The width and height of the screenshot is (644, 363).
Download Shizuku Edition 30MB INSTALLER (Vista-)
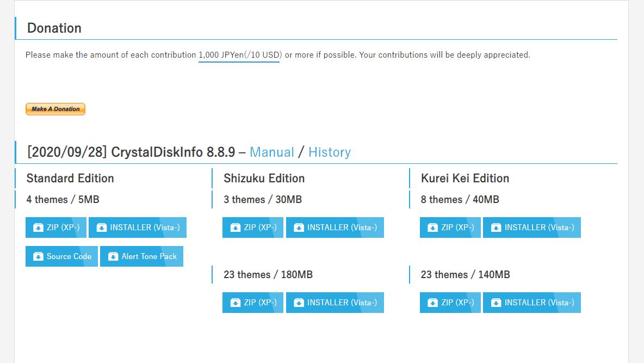tap(335, 227)
